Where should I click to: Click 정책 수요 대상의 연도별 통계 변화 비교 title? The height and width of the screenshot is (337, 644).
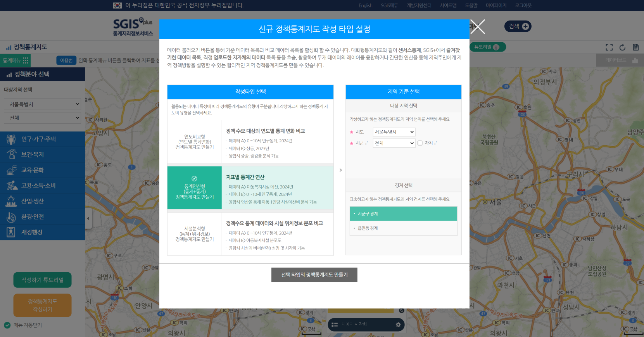click(265, 131)
